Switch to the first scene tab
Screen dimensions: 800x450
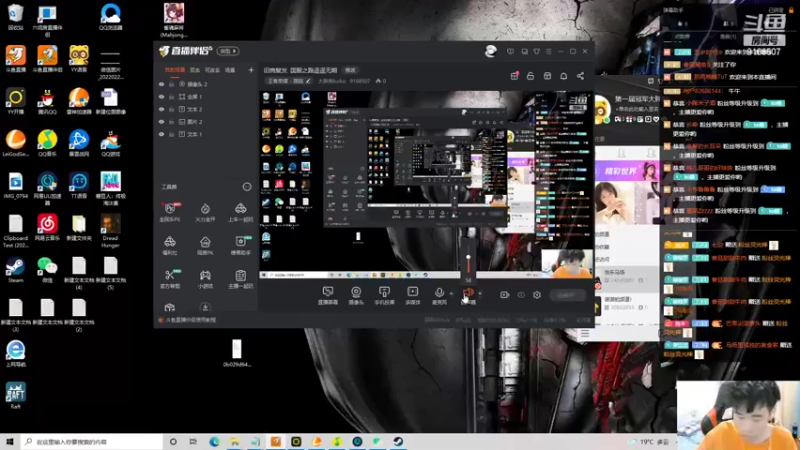[x=174, y=70]
